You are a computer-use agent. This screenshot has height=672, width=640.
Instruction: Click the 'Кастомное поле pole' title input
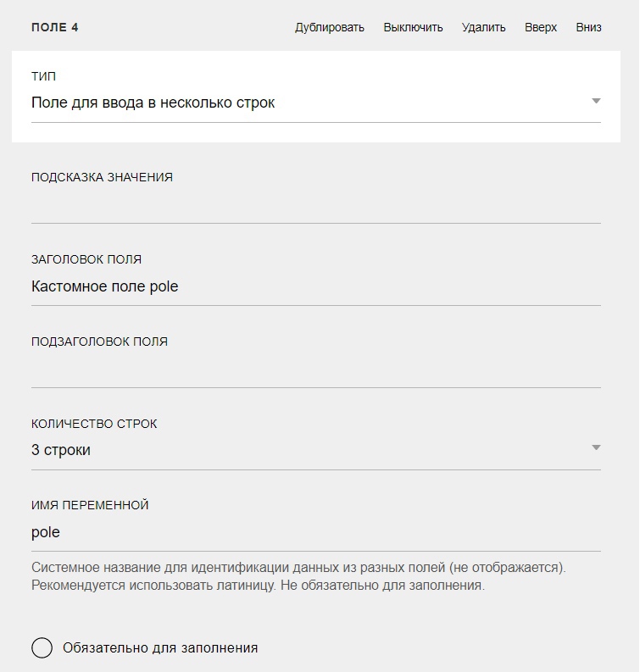click(315, 286)
